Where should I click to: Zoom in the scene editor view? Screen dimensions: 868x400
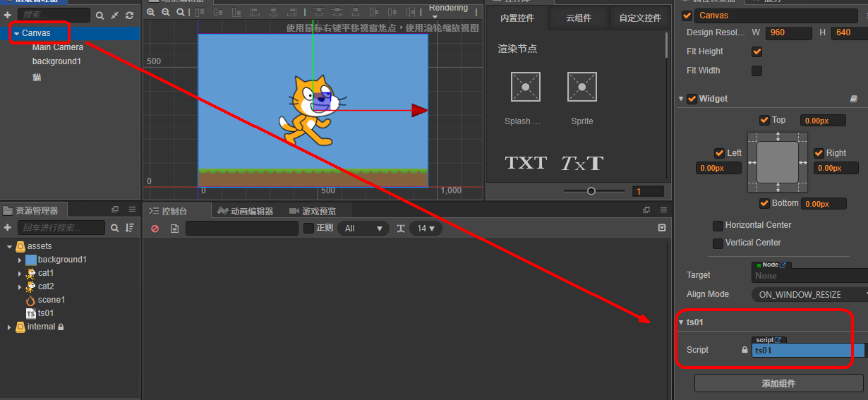point(151,12)
